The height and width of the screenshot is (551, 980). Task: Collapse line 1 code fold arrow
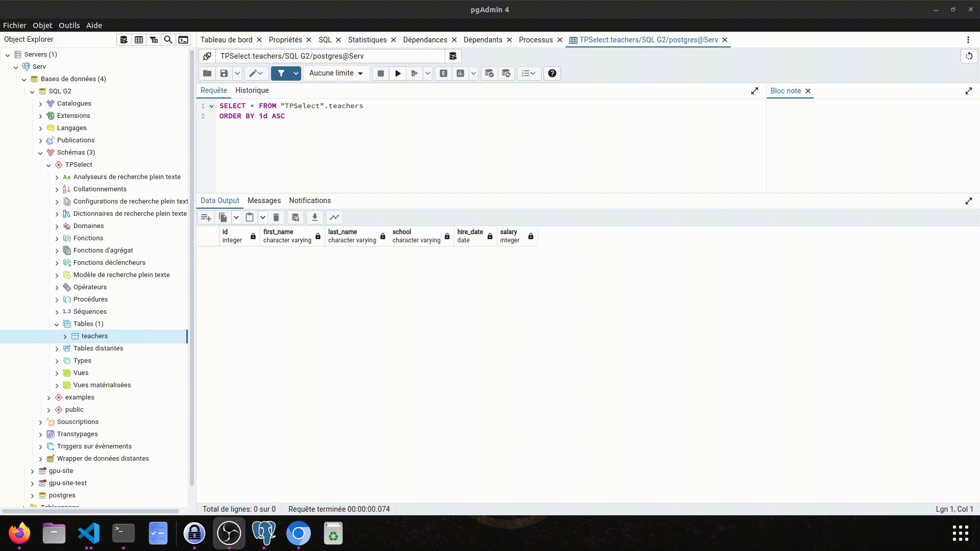(211, 106)
